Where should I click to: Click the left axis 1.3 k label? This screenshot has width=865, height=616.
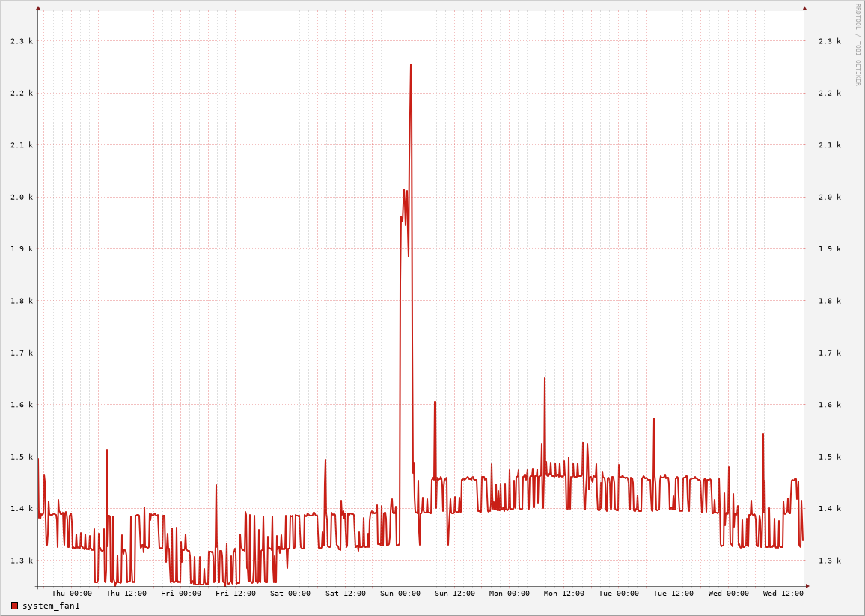(22, 561)
